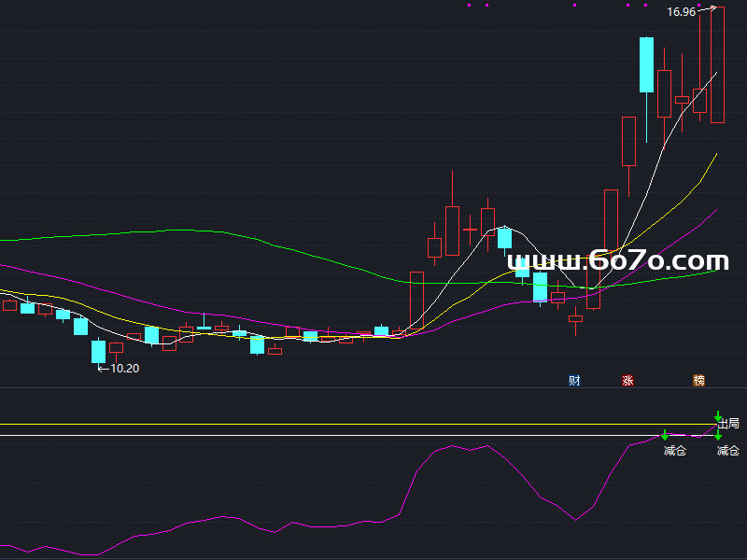Viewport: 747px width, 560px height.
Task: Click the green arrow above 出局
Action: pyautogui.click(x=718, y=416)
